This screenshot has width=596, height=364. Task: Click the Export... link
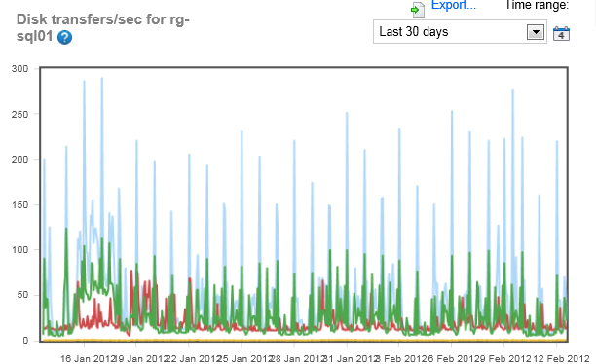pyautogui.click(x=453, y=5)
